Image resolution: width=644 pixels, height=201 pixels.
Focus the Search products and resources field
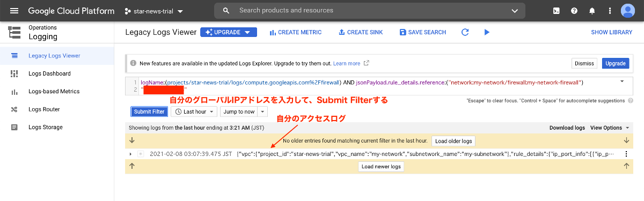[x=370, y=10]
